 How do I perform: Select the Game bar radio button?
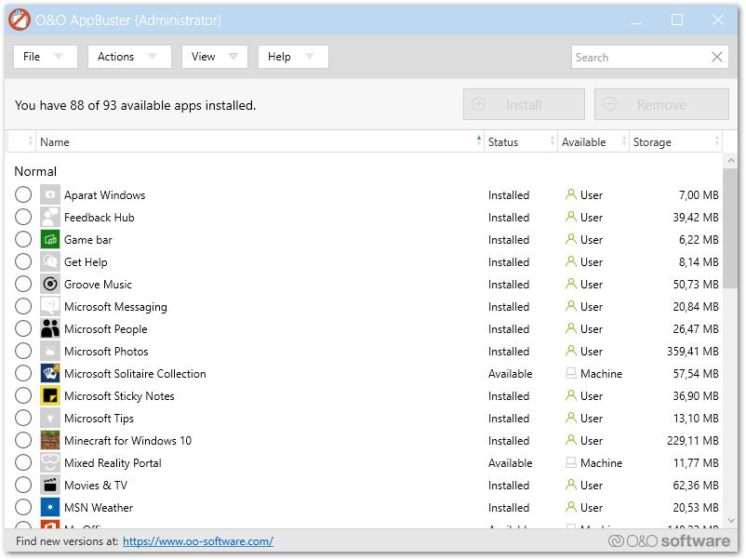coord(23,239)
